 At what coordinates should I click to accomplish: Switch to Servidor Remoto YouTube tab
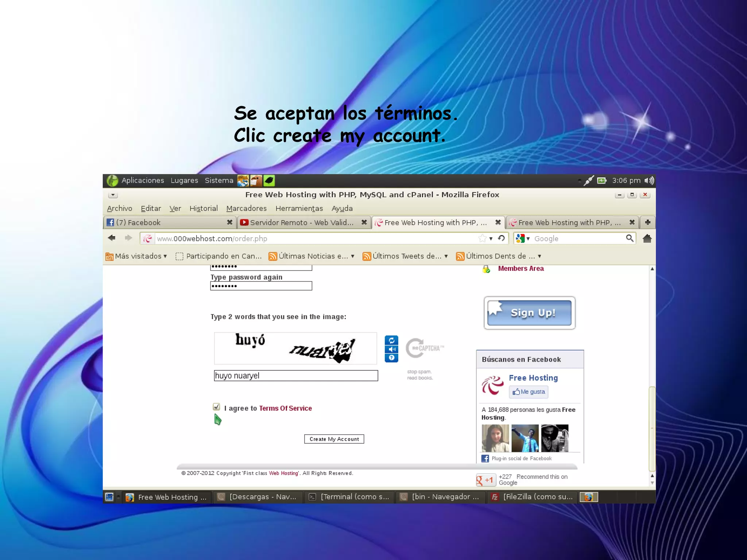(x=303, y=222)
